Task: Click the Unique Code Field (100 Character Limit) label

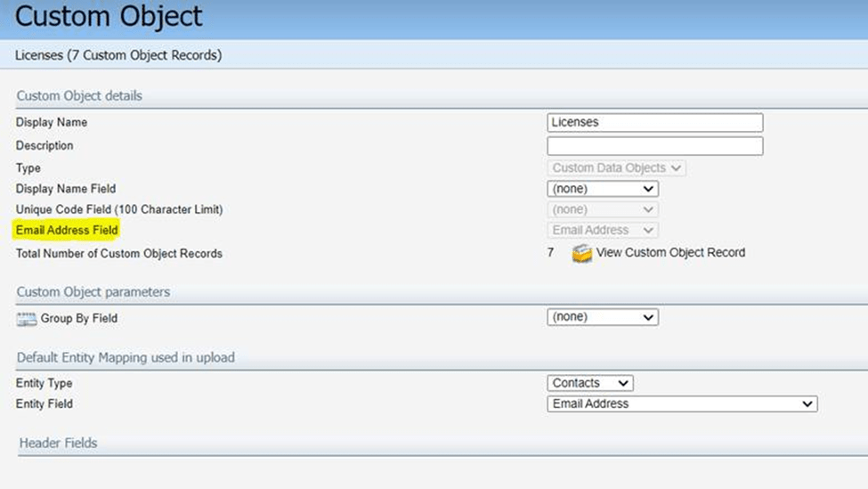Action: click(119, 210)
